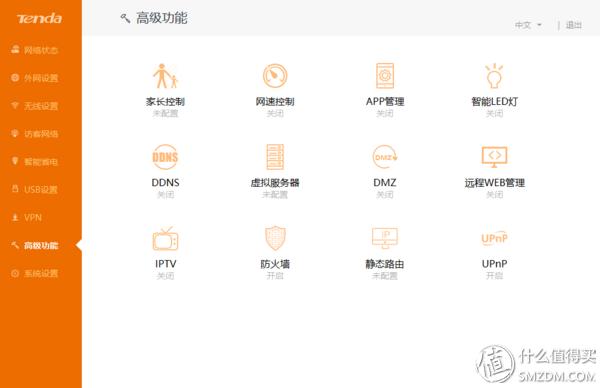Open the 网速控制 speed control gauge icon
The height and width of the screenshot is (388, 600).
pos(275,76)
